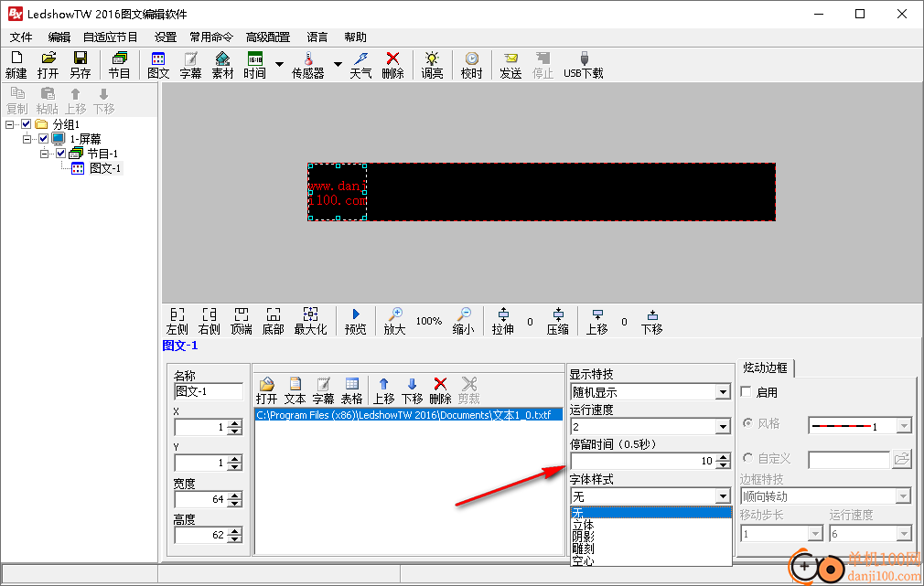This screenshot has height=586, width=924.
Task: Open 编辑 menu
Action: [59, 37]
